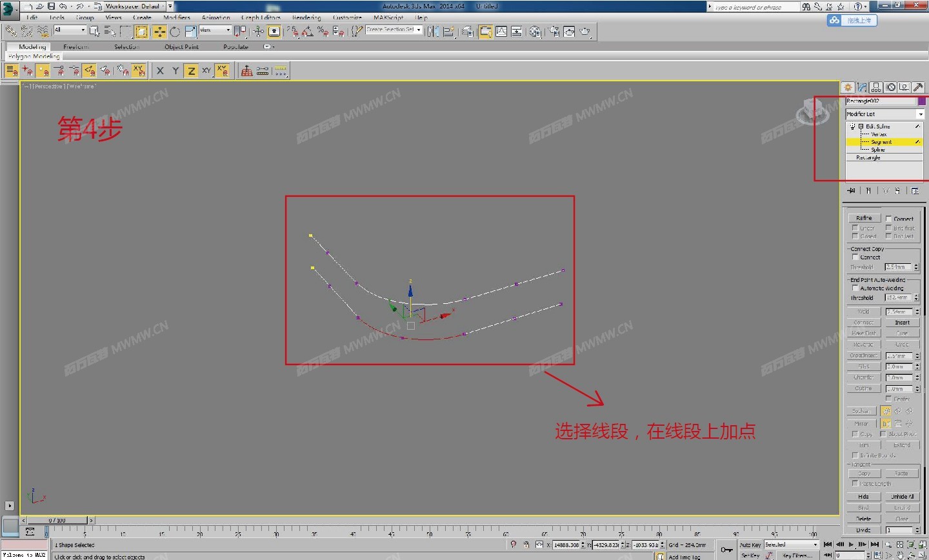
Task: Click the purple object color swatch
Action: tap(922, 101)
